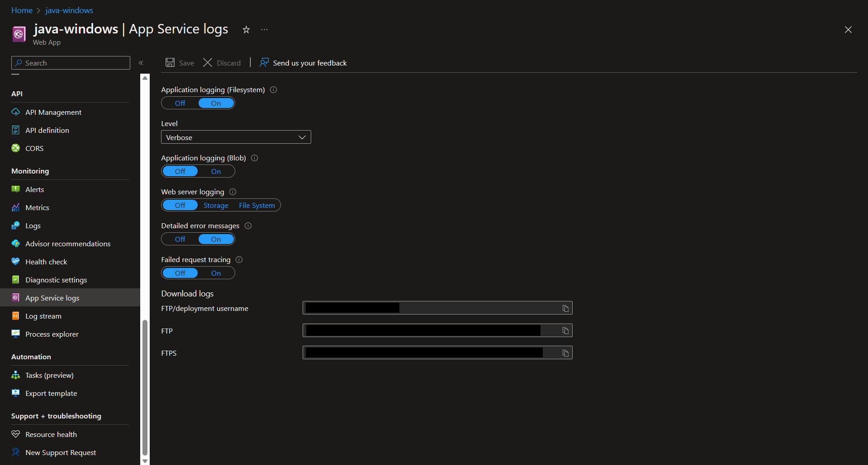868x465 pixels.
Task: Copy the FTPS endpoint value
Action: [x=565, y=353]
